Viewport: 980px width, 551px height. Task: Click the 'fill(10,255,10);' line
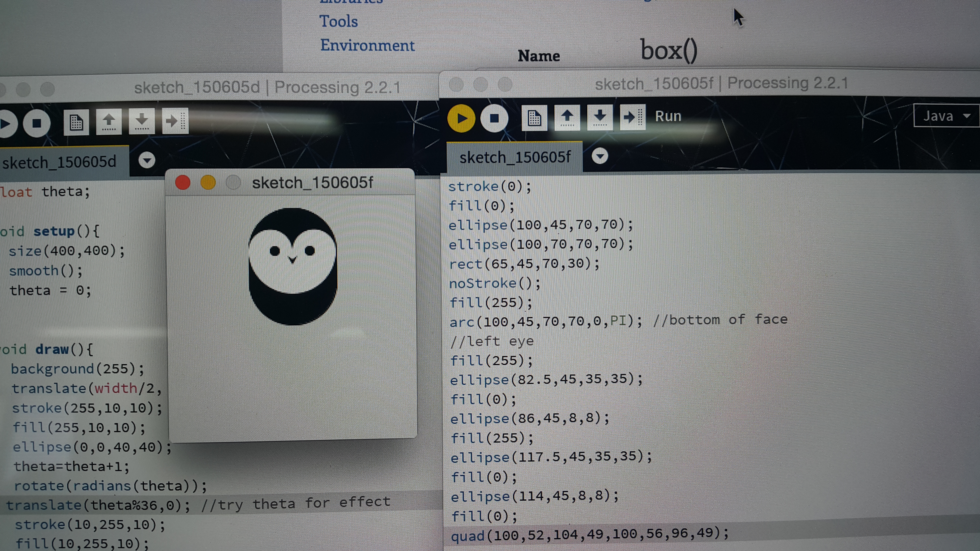click(82, 543)
